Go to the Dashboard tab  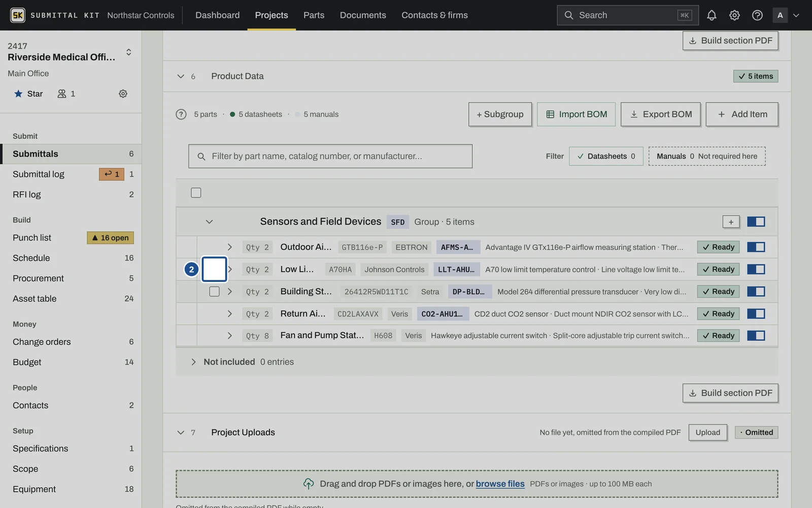(217, 15)
